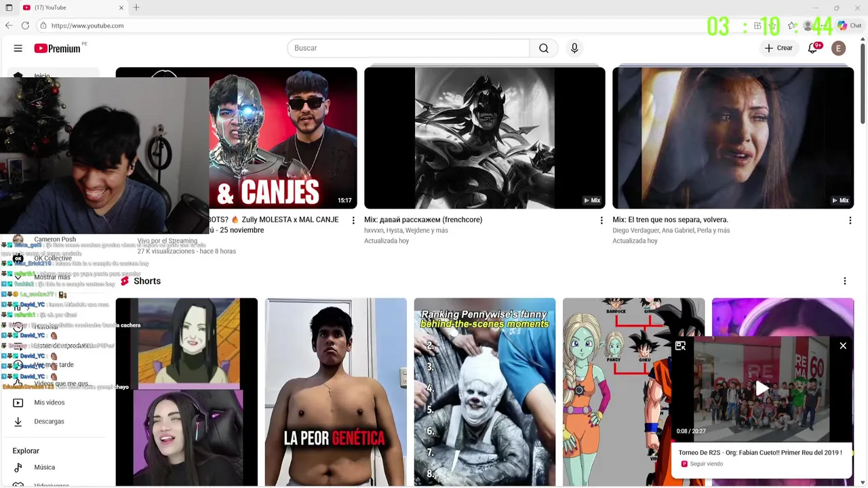The image size is (868, 488).
Task: Open Mix: El tren que nos separa title
Action: pyautogui.click(x=670, y=220)
